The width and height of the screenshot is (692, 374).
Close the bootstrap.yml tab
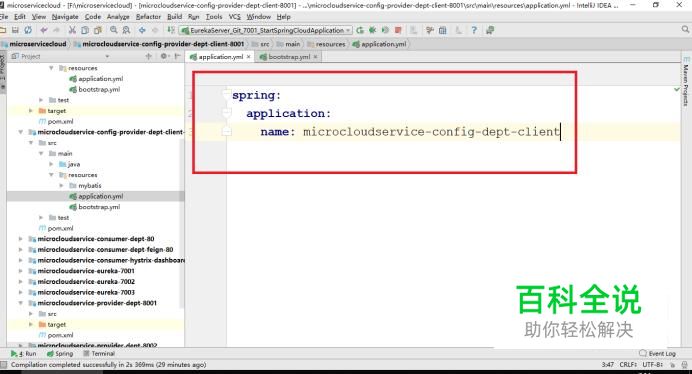[x=315, y=57]
